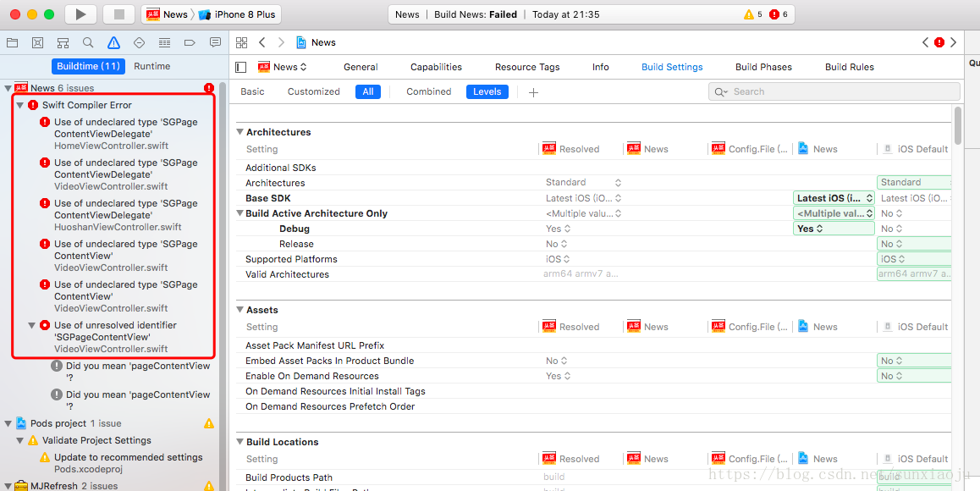This screenshot has height=491, width=980.
Task: Open the Debug navigator
Action: [x=164, y=42]
